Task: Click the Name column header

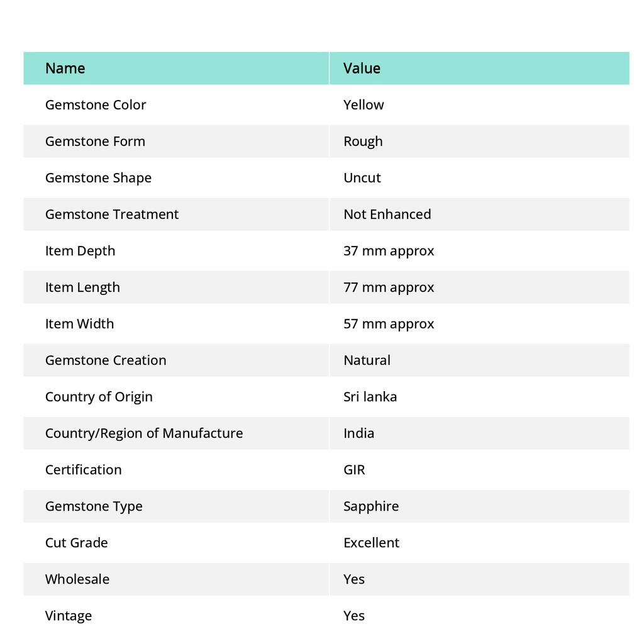Action: click(65, 68)
